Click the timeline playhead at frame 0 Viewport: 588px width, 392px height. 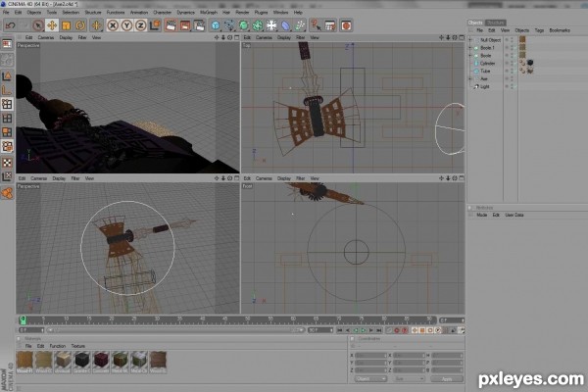pyautogui.click(x=23, y=320)
